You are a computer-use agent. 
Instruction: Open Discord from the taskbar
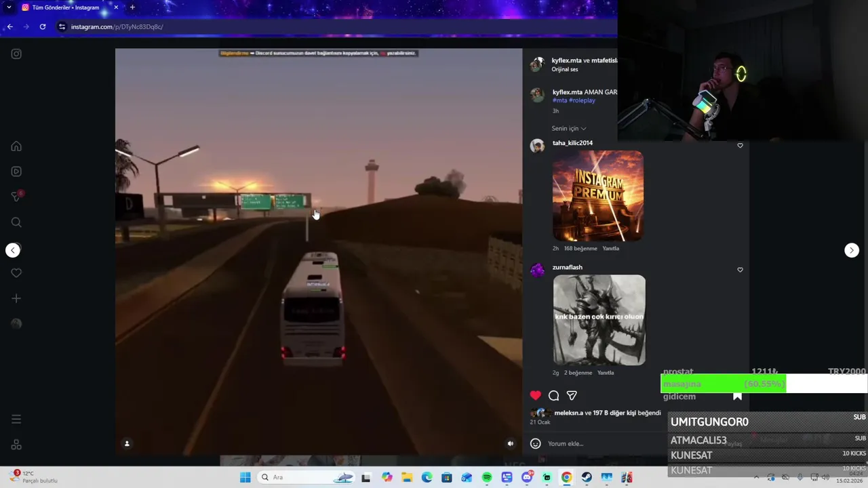point(527,477)
